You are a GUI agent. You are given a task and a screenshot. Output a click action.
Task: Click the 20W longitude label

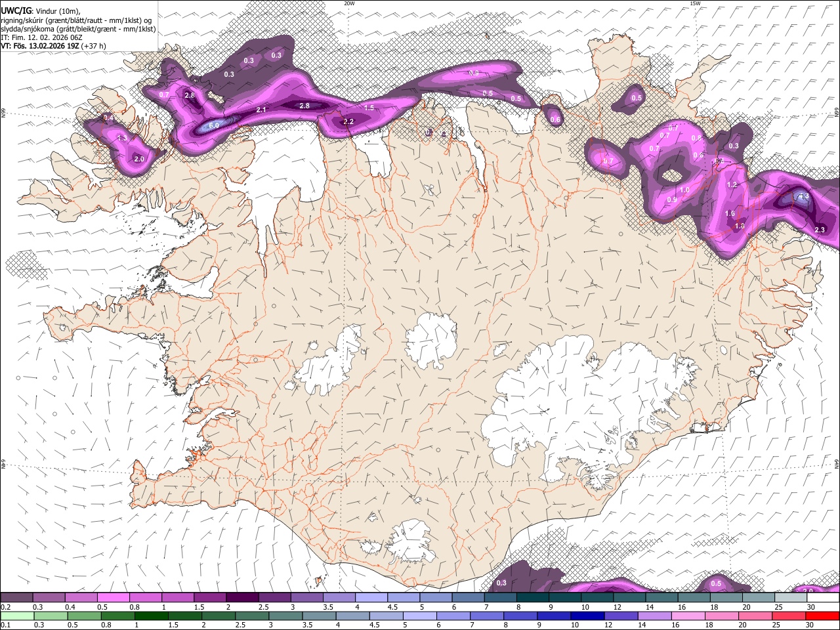(349, 3)
